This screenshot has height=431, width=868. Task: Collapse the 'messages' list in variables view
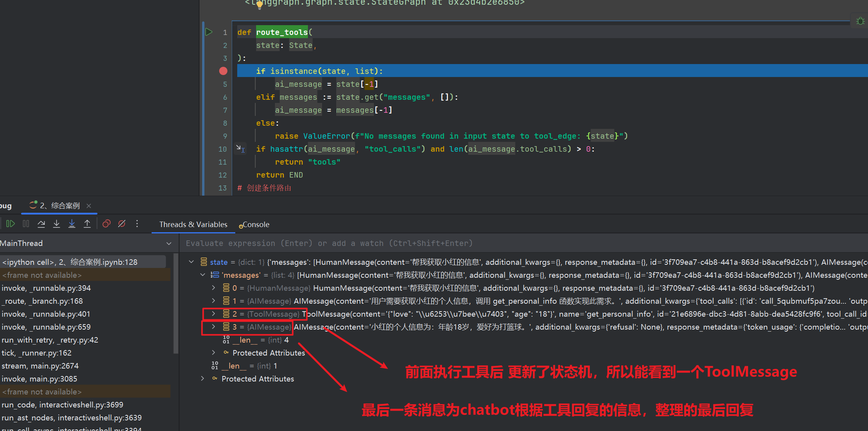tap(203, 275)
